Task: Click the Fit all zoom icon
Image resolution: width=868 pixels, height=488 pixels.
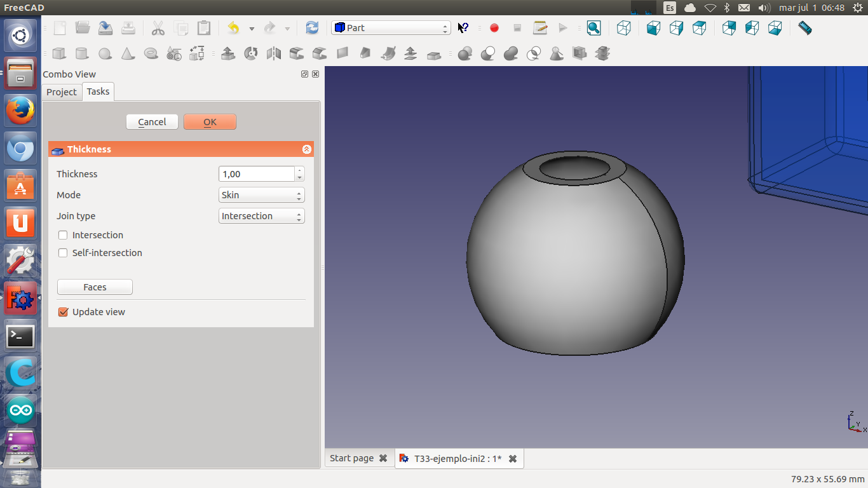Action: click(x=593, y=28)
